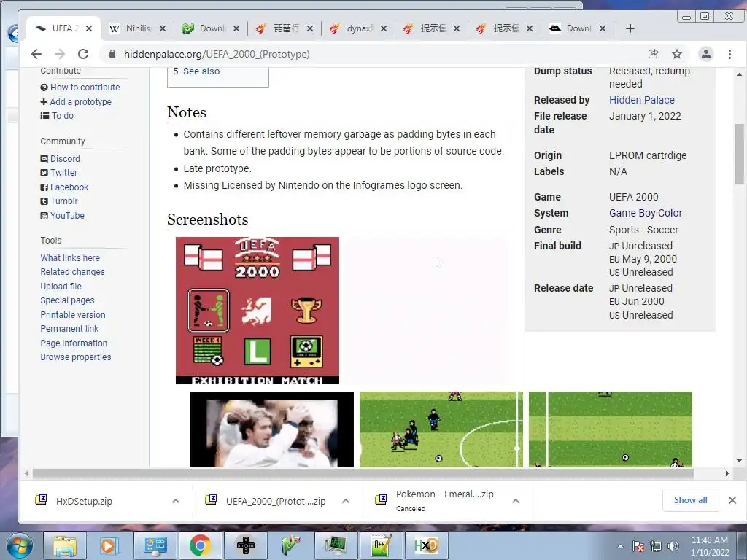The image size is (747, 560).
Task: Visit the Discord community link
Action: click(65, 158)
